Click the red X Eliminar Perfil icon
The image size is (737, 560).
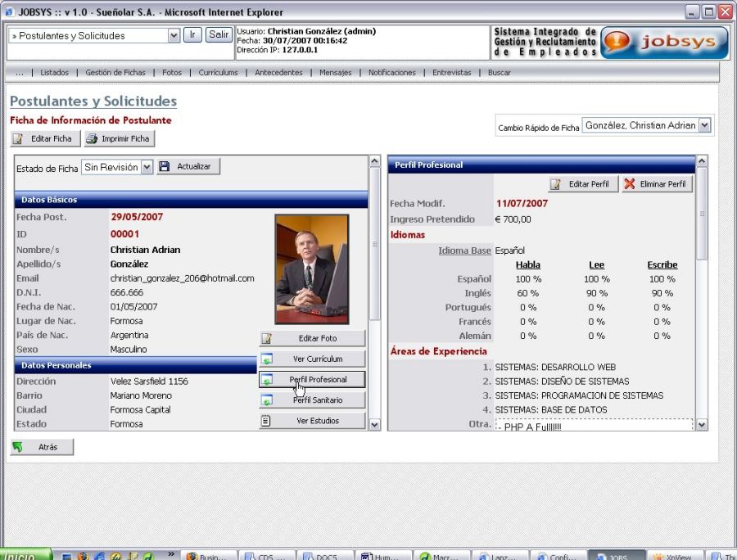629,184
